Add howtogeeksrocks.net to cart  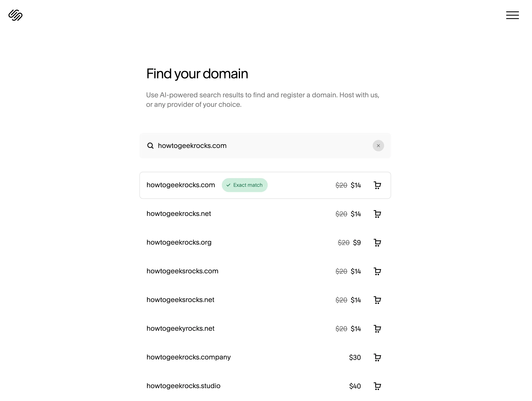click(377, 300)
